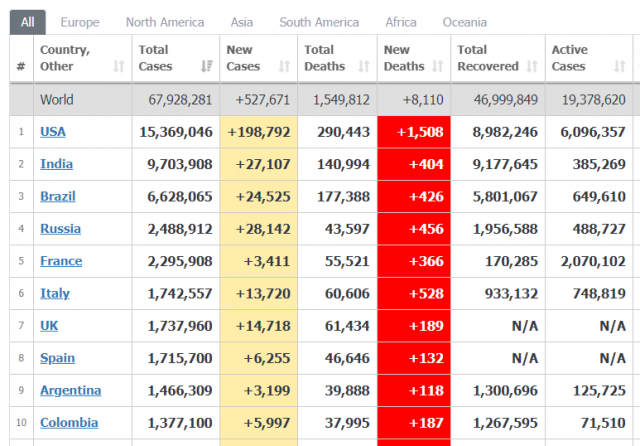Click the 'New Cases' header label

[243, 58]
